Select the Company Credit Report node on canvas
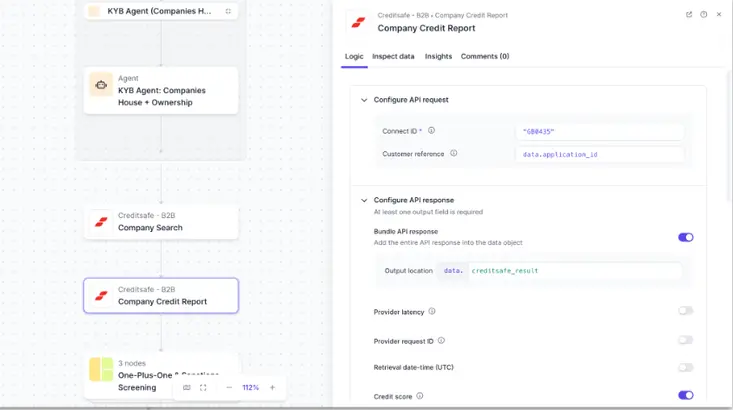 coord(161,296)
